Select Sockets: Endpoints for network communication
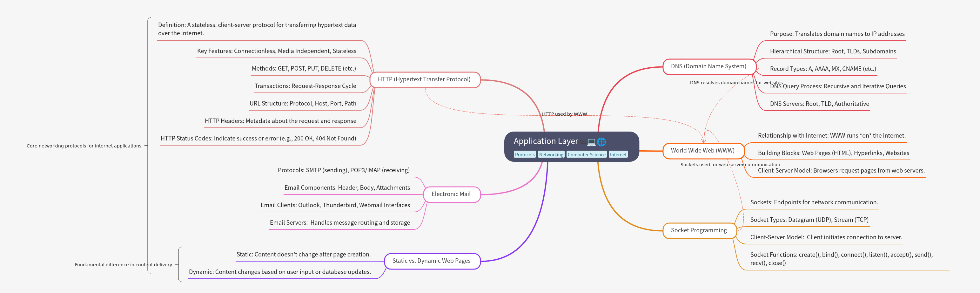This screenshot has width=980, height=293. click(814, 202)
